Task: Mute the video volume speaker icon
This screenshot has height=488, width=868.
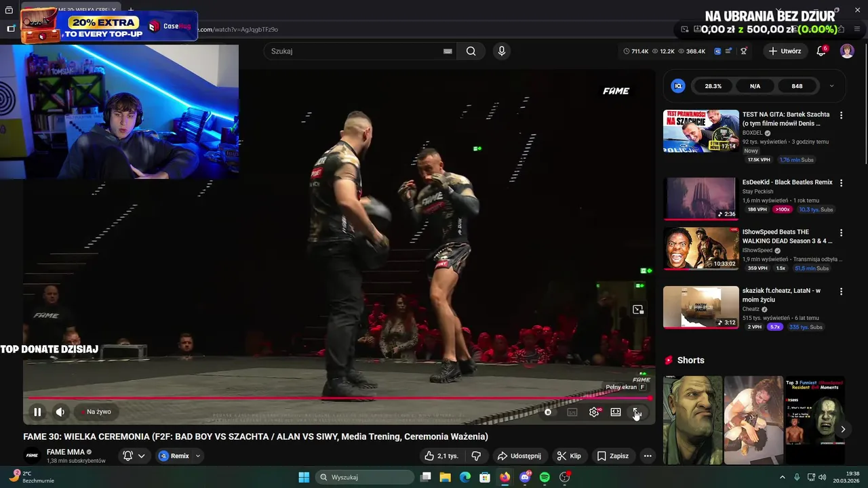Action: coord(60,411)
